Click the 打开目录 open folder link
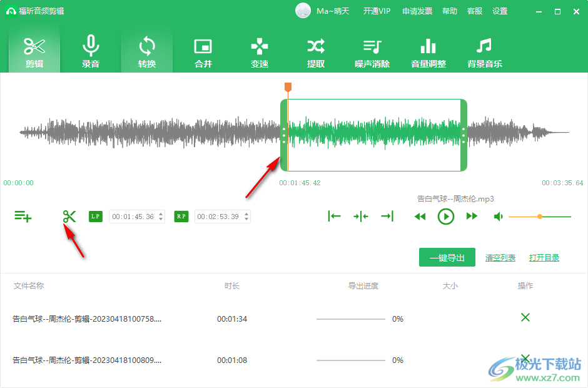This screenshot has width=588, height=388. point(544,258)
